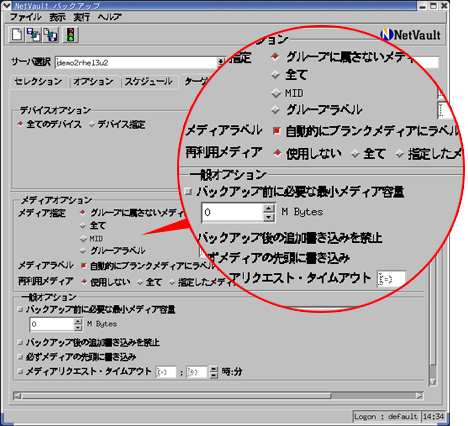
Task: Select the 全てのデバイス radio button
Action: click(x=20, y=124)
